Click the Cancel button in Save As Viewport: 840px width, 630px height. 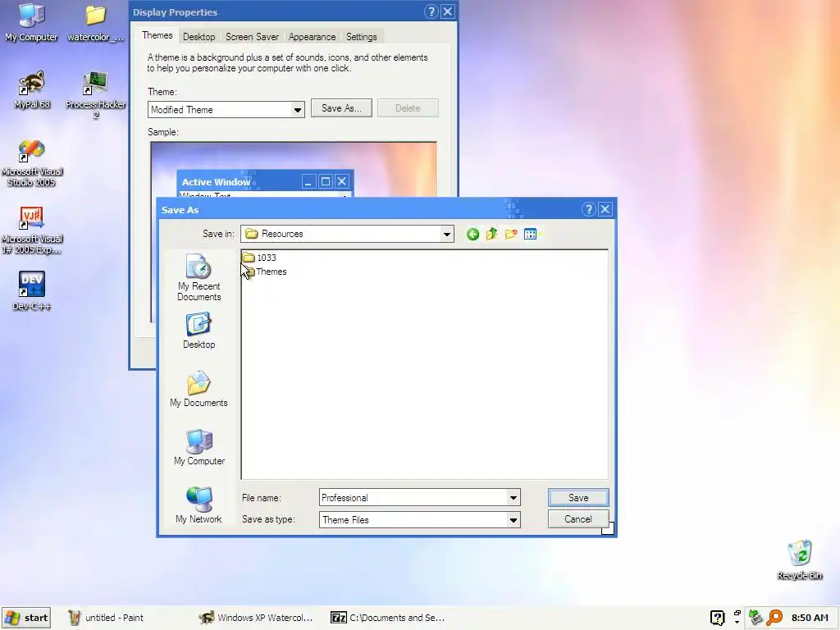tap(578, 519)
